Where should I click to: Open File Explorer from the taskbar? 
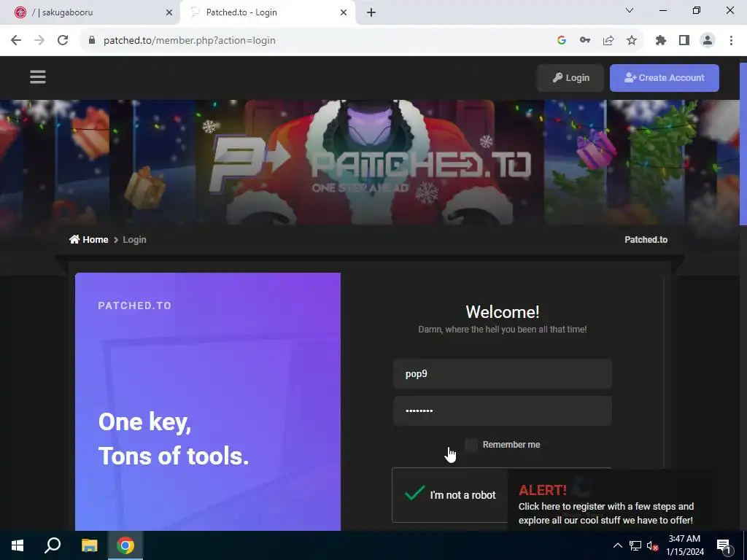coord(89,545)
